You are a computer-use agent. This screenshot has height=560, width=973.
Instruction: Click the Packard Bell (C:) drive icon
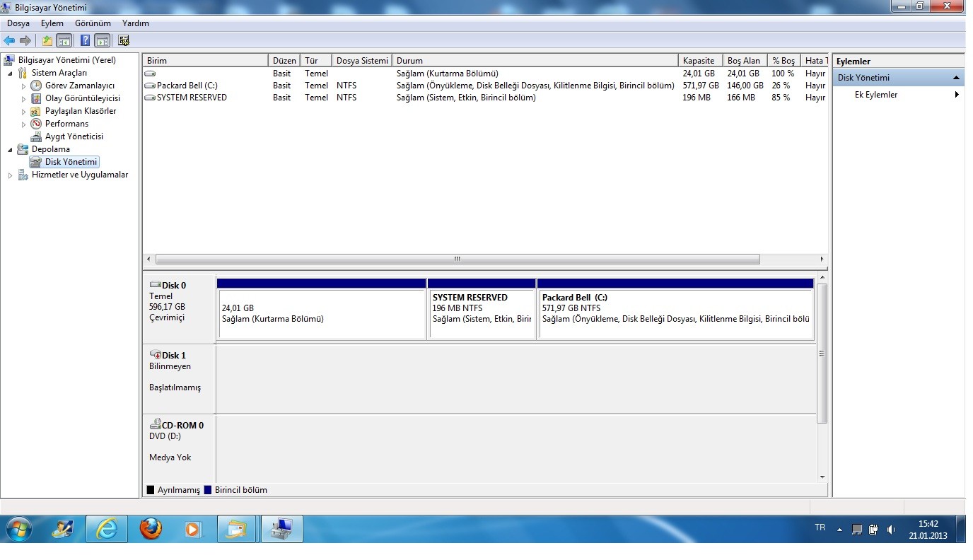point(150,86)
